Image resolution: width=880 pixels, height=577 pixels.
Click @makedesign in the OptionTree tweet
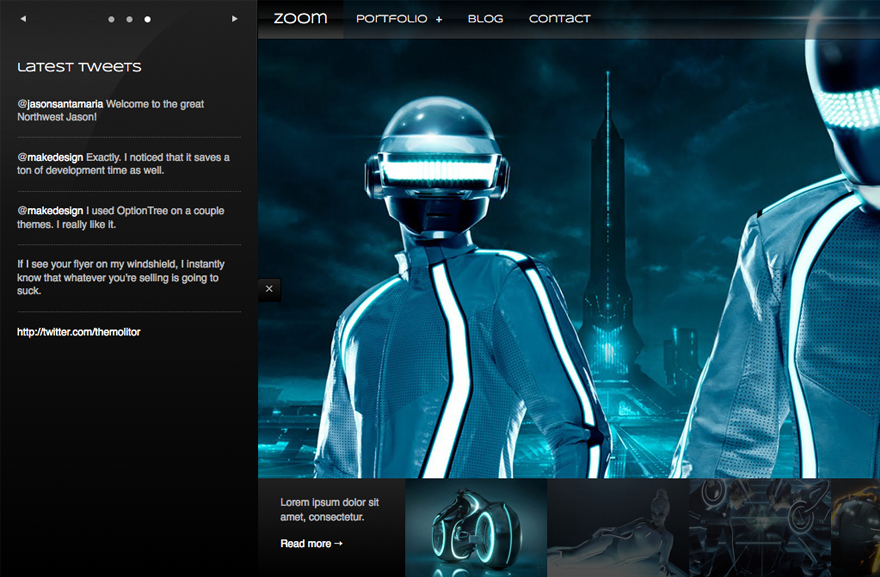click(x=50, y=211)
